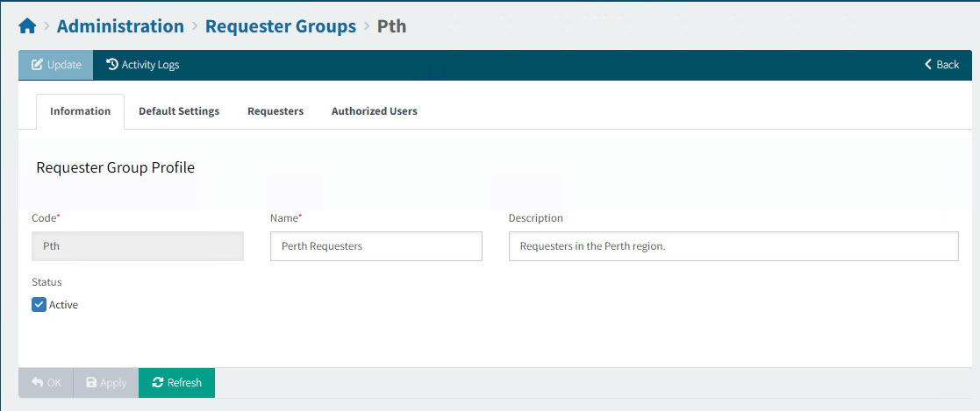The image size is (980, 411).
Task: Toggle the Active status checkbox
Action: (39, 305)
